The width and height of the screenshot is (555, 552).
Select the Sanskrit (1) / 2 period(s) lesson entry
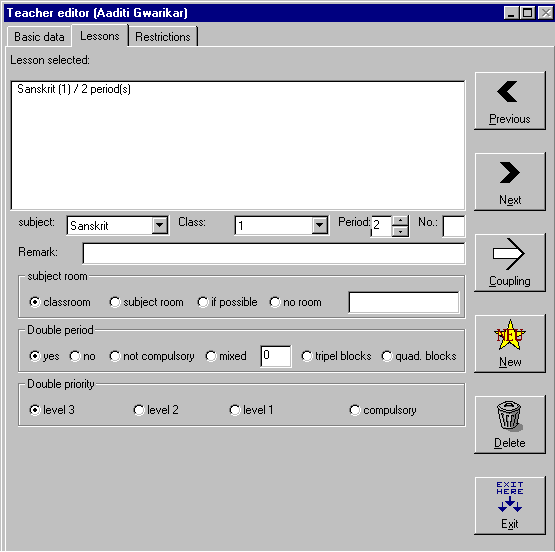[74, 89]
